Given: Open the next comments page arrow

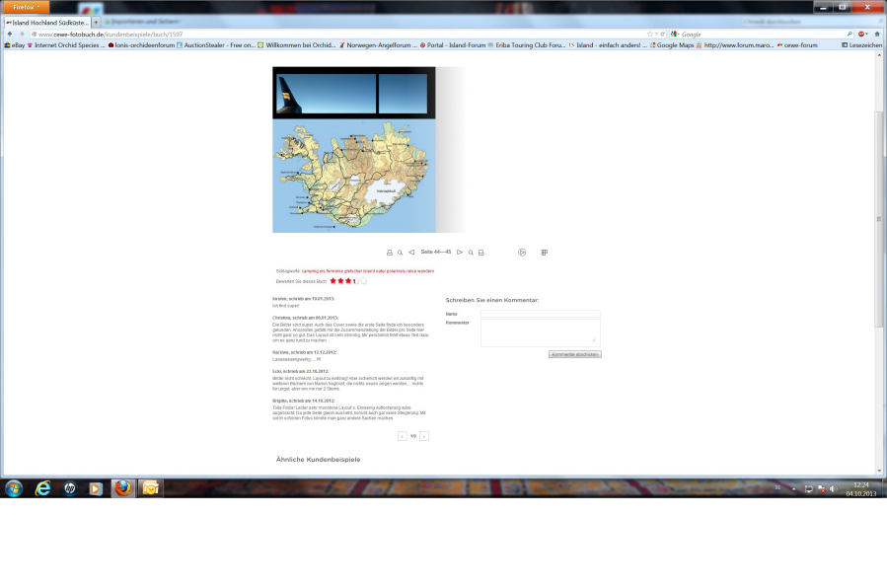Looking at the screenshot, I should [424, 436].
